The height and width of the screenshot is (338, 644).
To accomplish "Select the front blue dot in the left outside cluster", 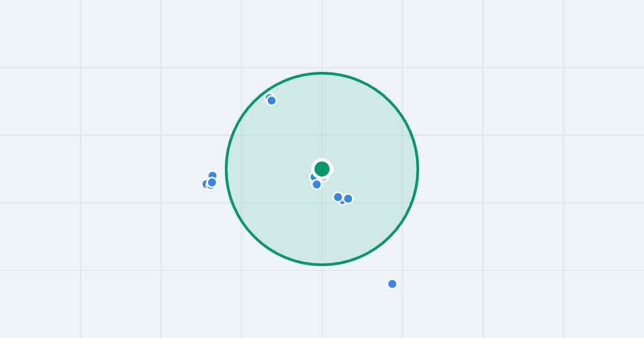I will point(212,182).
